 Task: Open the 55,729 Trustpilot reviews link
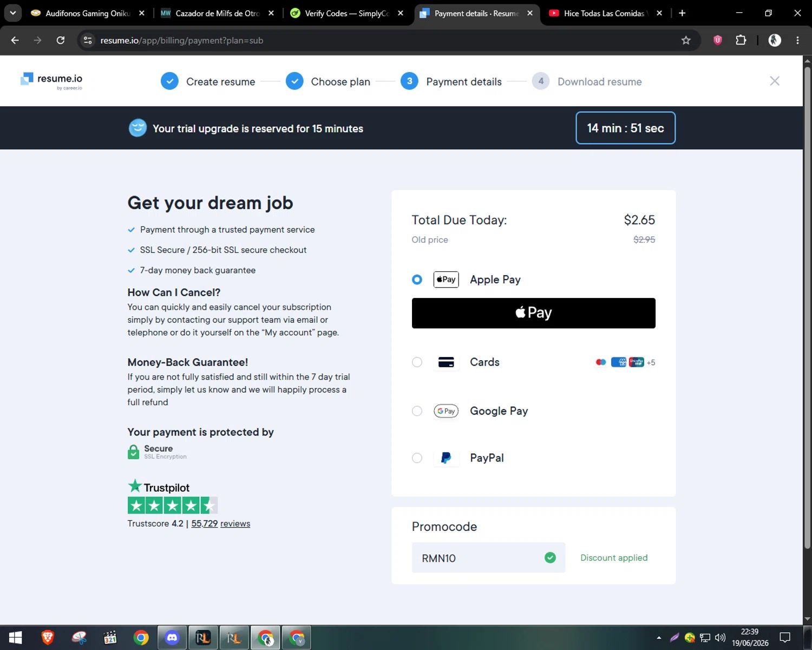[x=204, y=523]
